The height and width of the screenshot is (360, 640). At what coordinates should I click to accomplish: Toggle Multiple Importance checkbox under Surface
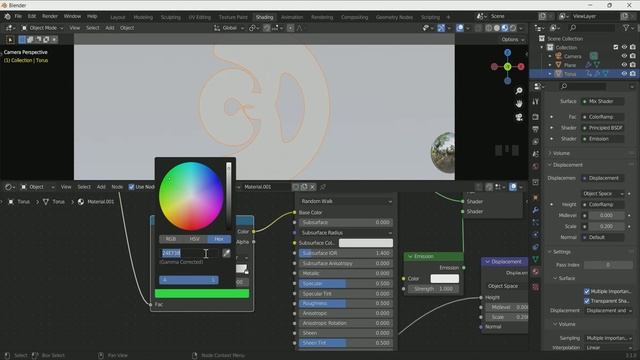(x=587, y=291)
